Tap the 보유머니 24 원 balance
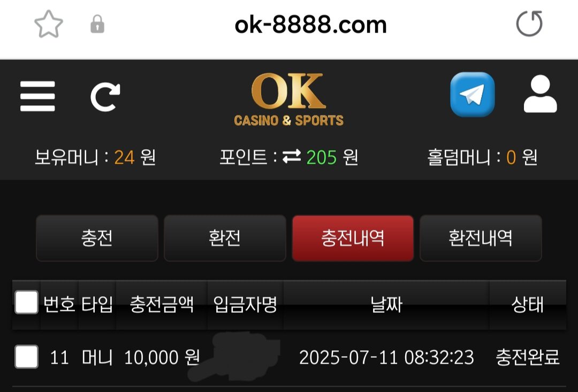 click(x=95, y=157)
